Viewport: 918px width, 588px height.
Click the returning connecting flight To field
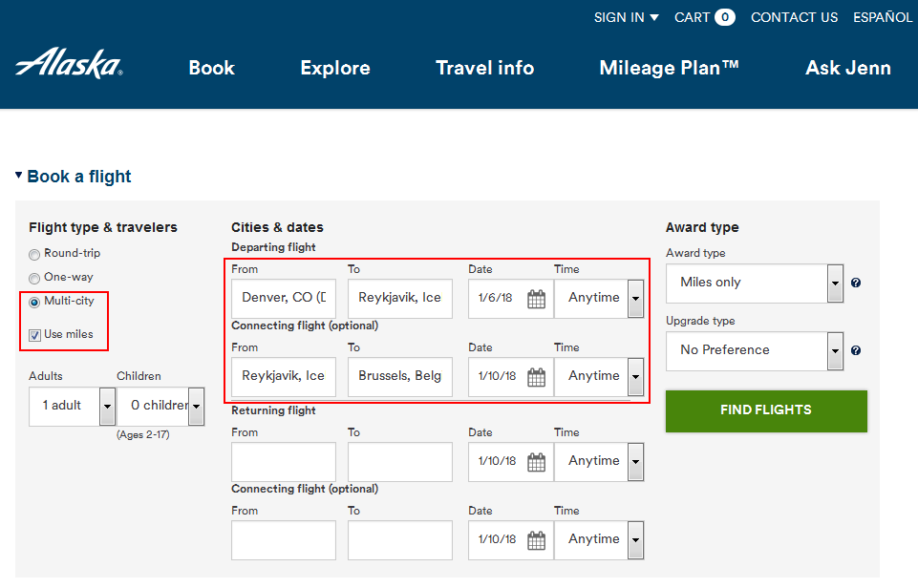coord(400,540)
